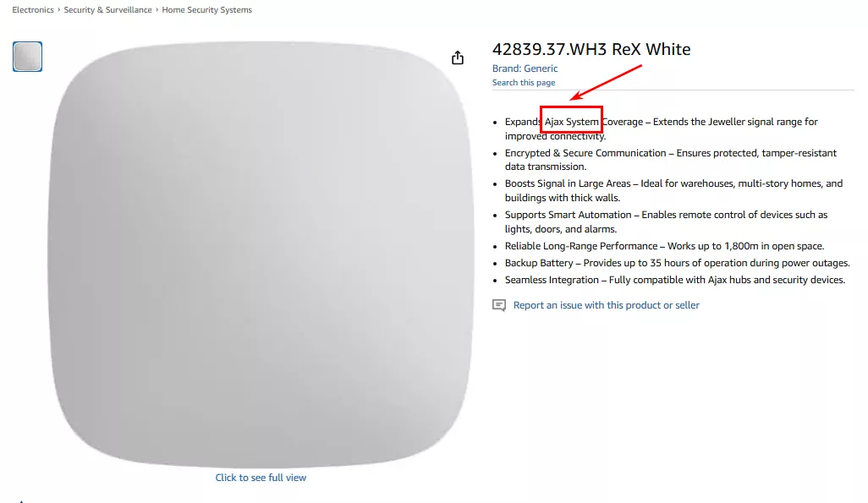Click the 42839.37.WH3 ReX White title
The width and height of the screenshot is (868, 503).
[591, 49]
